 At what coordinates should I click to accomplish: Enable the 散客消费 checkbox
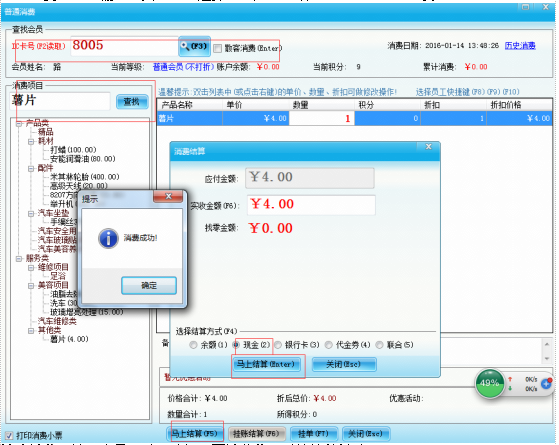(x=217, y=48)
